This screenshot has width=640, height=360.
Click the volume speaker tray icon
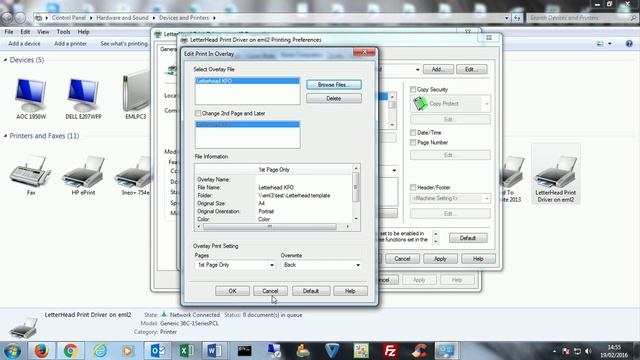[x=588, y=351]
